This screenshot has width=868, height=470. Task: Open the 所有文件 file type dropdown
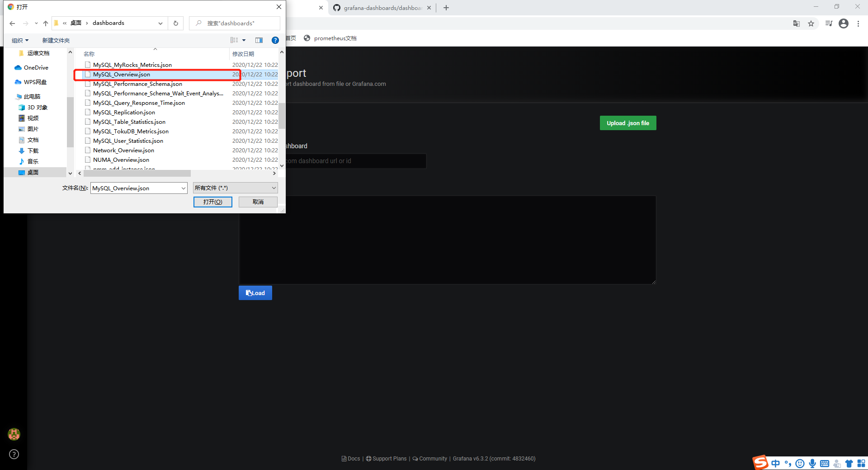point(235,188)
